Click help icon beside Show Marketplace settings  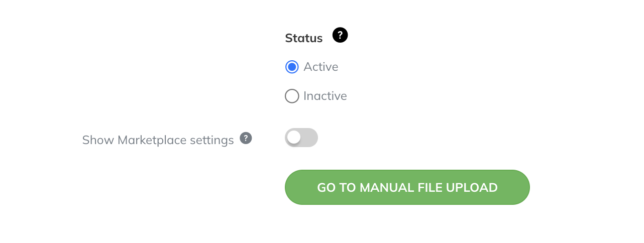[x=246, y=138]
